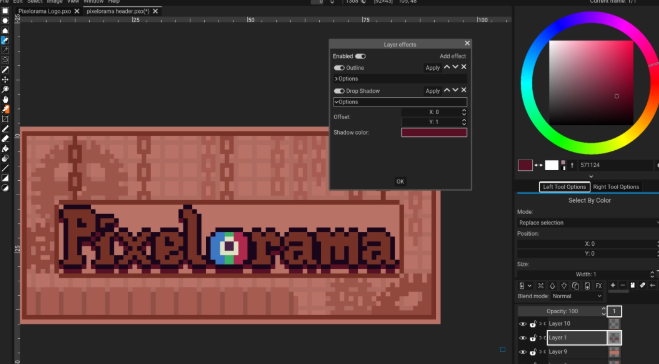
Task: Confirm Layer effects dialog with OK
Action: [400, 182]
